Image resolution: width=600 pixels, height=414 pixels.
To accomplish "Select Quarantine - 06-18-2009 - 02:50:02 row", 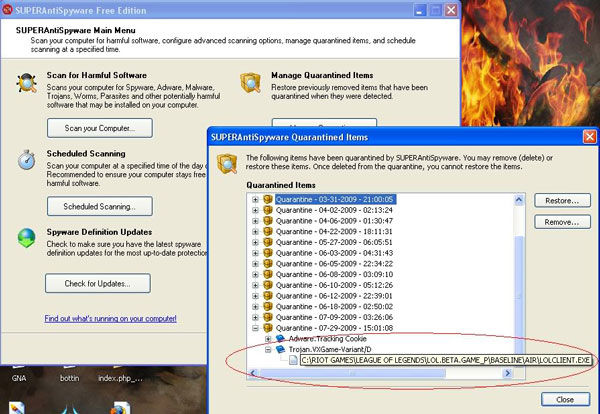I will point(334,306).
